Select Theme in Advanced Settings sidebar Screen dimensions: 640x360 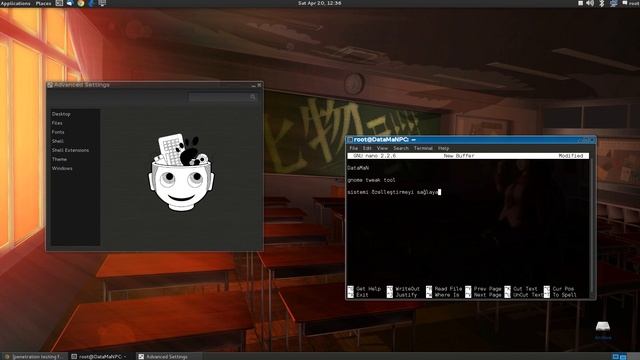pyautogui.click(x=59, y=159)
